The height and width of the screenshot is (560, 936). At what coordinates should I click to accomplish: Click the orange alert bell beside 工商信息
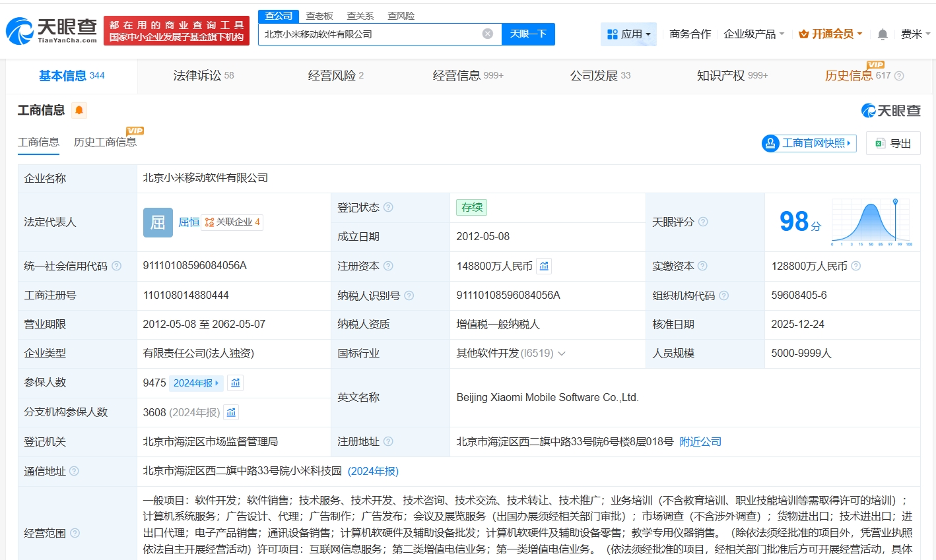click(79, 110)
